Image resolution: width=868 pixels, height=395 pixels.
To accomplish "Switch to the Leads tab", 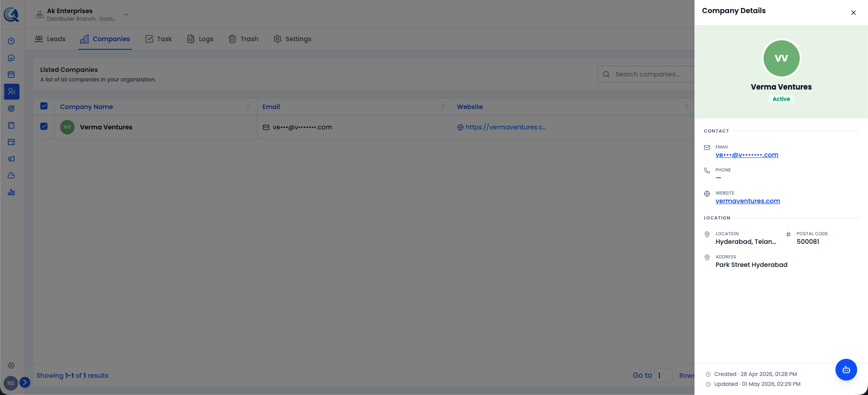I will click(50, 39).
